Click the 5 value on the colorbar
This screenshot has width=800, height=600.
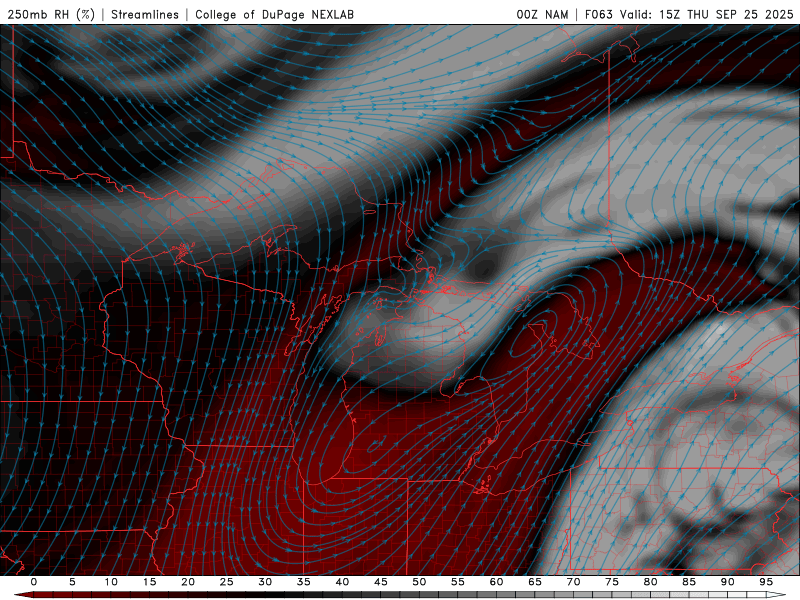[72, 582]
